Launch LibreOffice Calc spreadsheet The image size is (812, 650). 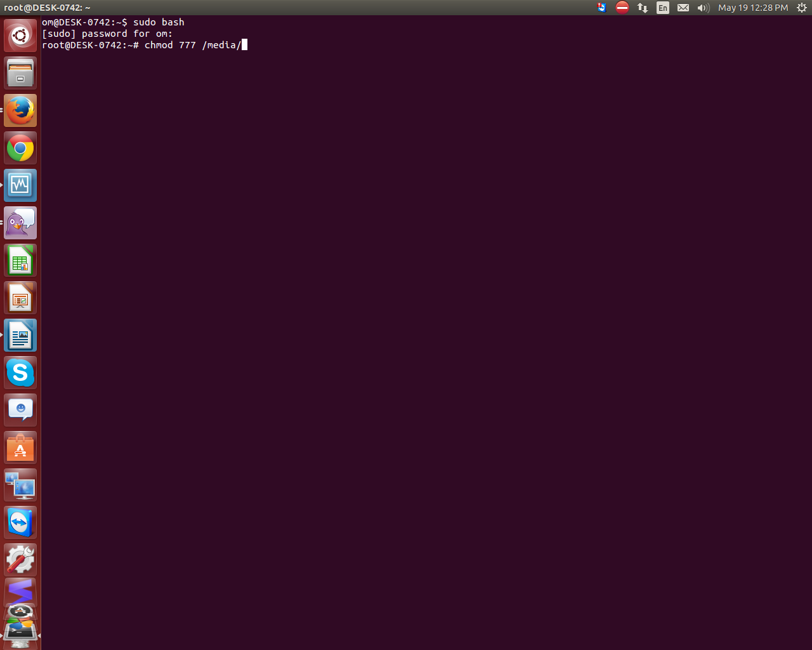tap(20, 260)
